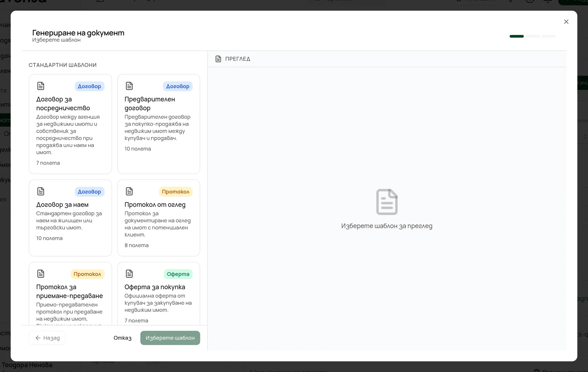Click the active green wizard progress step

517,36
